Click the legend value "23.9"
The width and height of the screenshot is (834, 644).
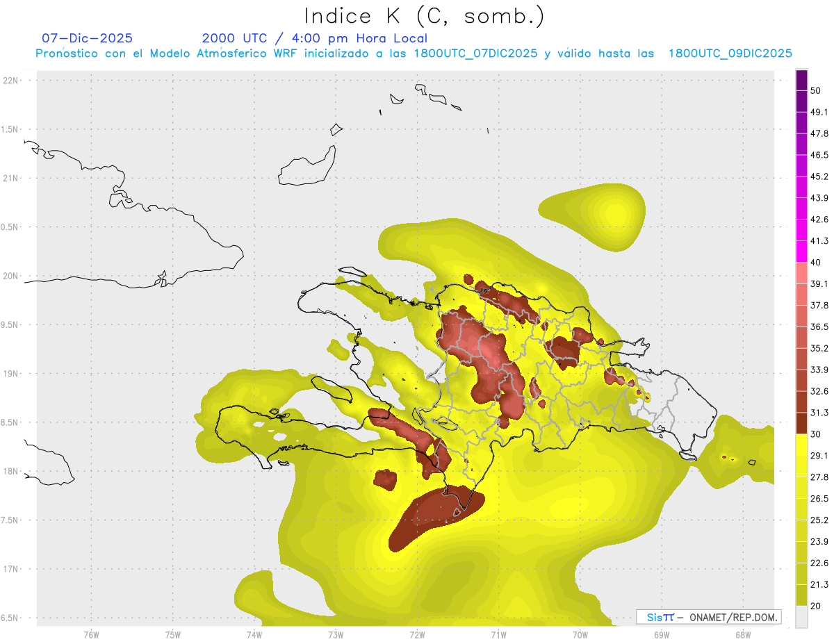tap(819, 542)
